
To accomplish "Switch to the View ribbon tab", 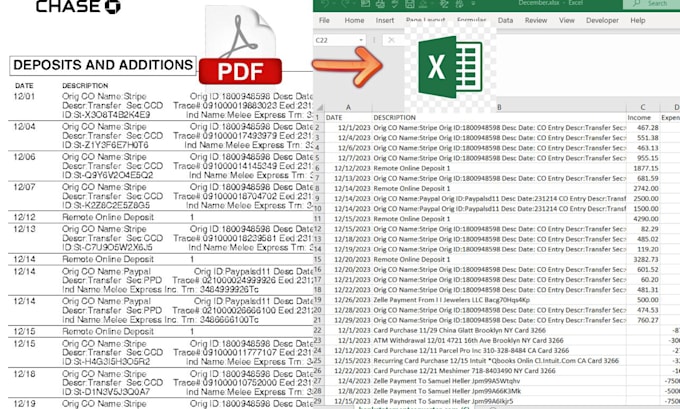I will click(x=566, y=20).
